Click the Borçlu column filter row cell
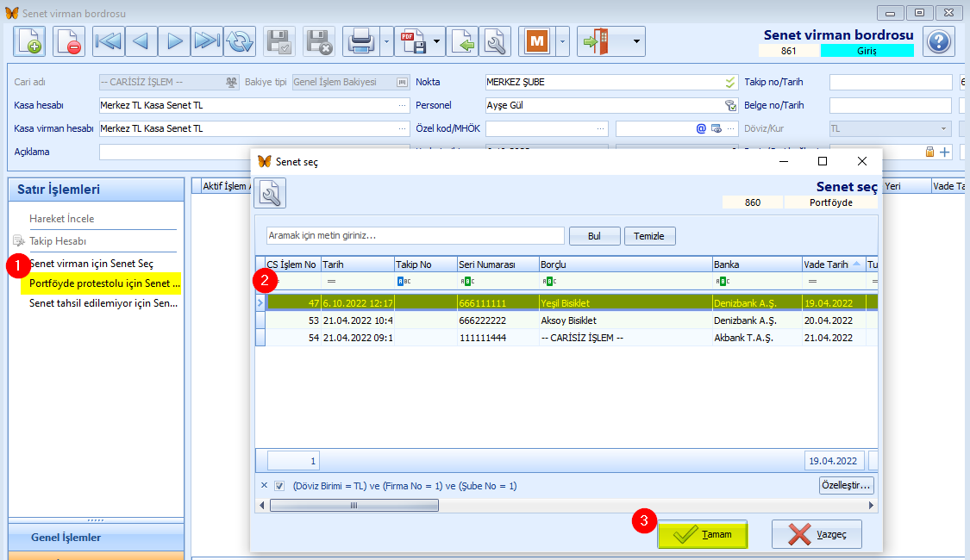 (625, 281)
